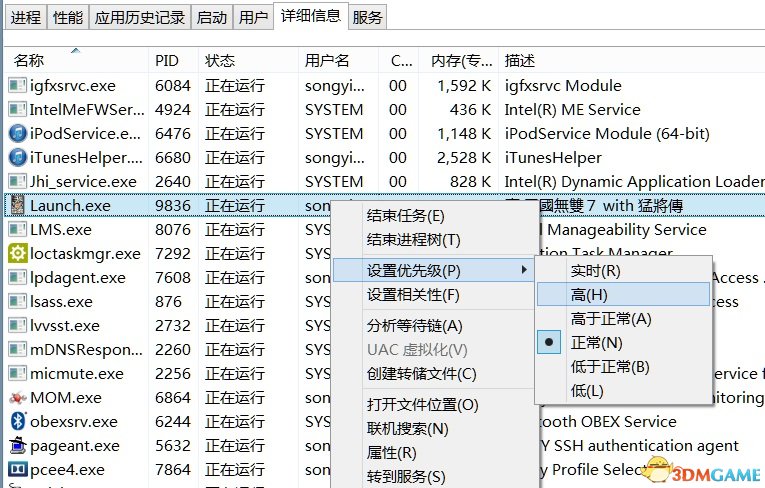
Task: Click the iTunesHelper.exe process icon
Action: (17, 157)
